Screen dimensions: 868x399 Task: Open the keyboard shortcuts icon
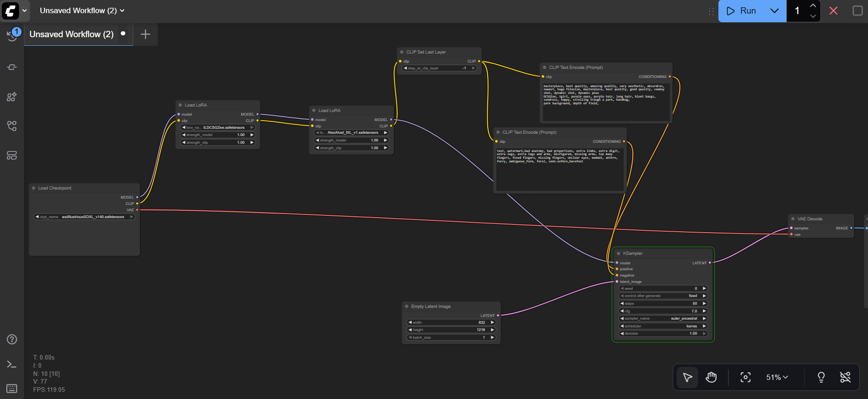point(12,389)
